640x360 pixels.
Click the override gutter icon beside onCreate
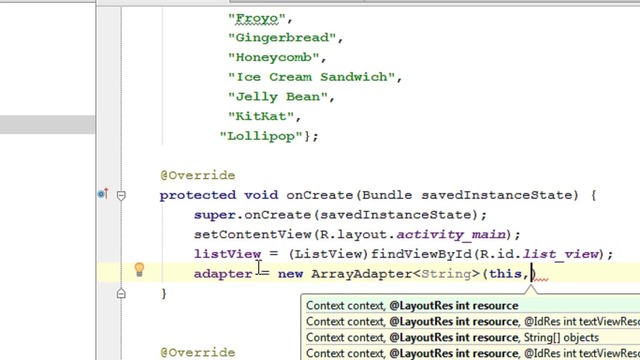pyautogui.click(x=103, y=193)
